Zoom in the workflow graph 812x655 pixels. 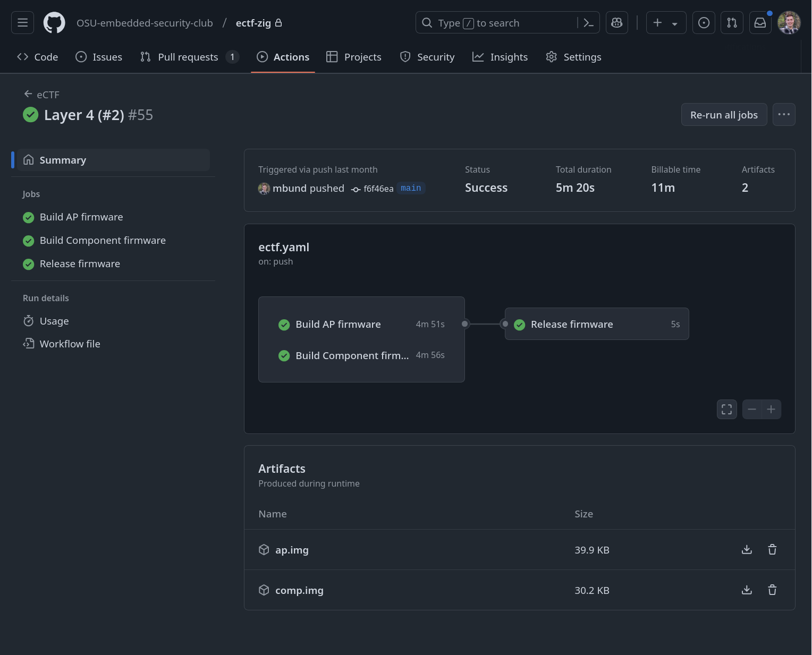coord(771,409)
